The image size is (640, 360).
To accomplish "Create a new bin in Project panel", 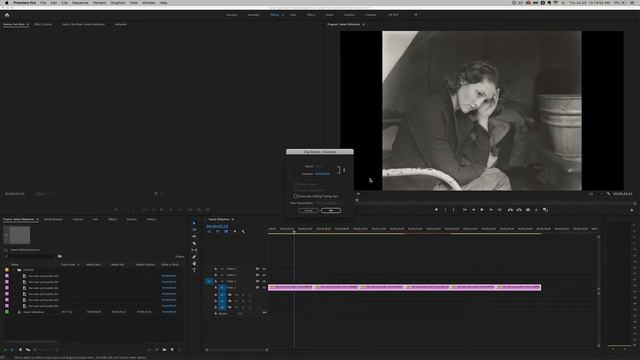I will [164, 350].
